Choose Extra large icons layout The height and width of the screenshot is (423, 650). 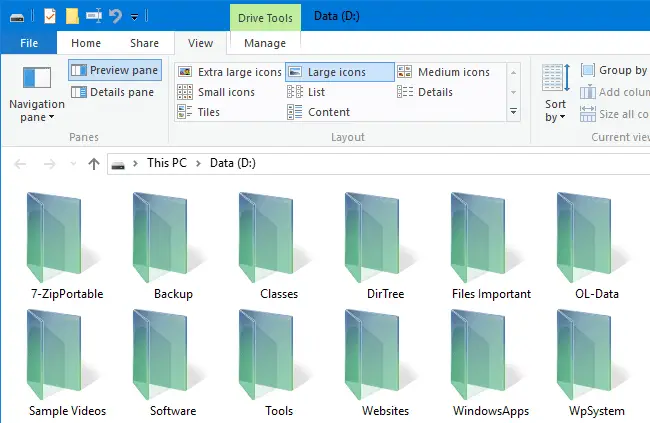point(230,72)
